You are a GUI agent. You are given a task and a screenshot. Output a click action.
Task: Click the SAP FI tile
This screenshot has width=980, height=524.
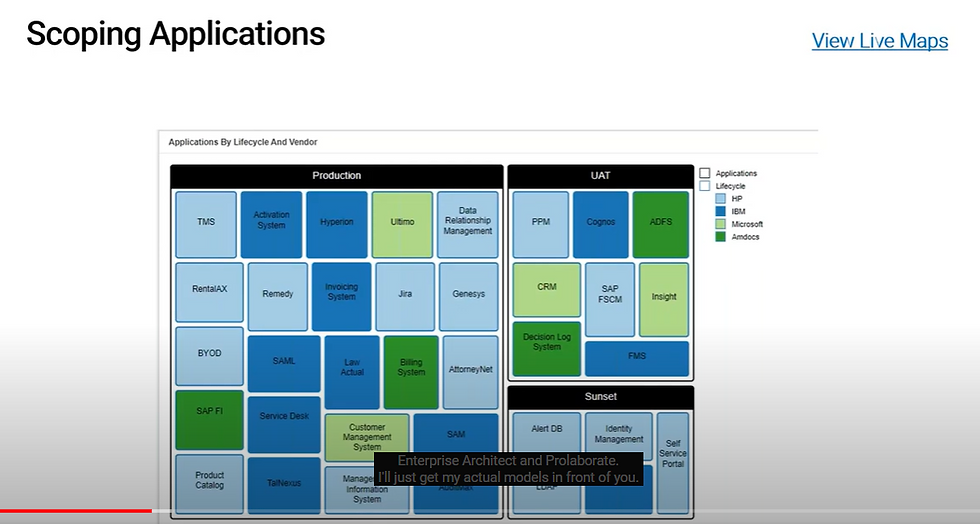click(x=209, y=420)
